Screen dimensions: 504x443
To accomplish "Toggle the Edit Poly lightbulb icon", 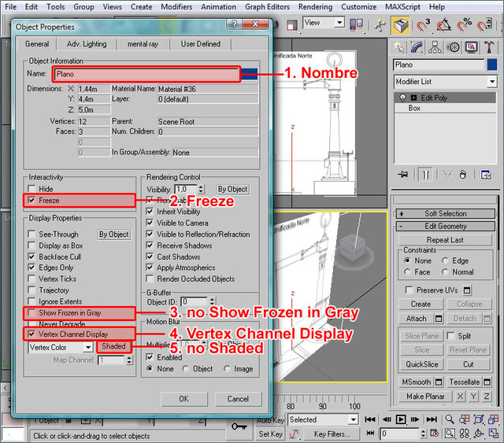I will (402, 97).
